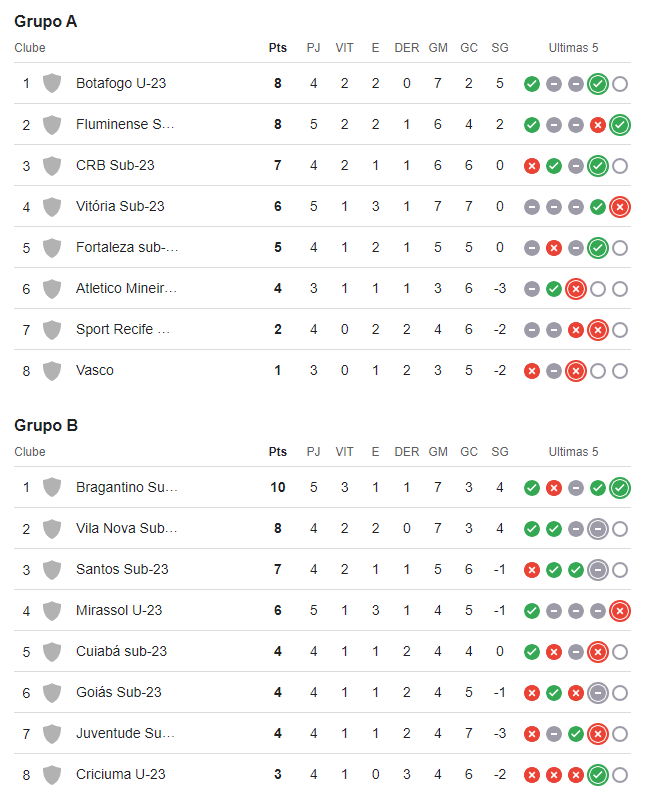Click Juventude's empty upcoming match circle
The image size is (665, 805).
point(620,734)
